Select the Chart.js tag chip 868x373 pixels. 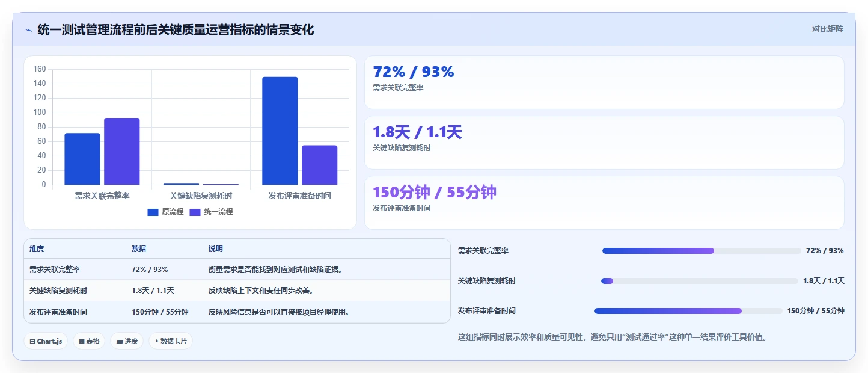click(46, 341)
